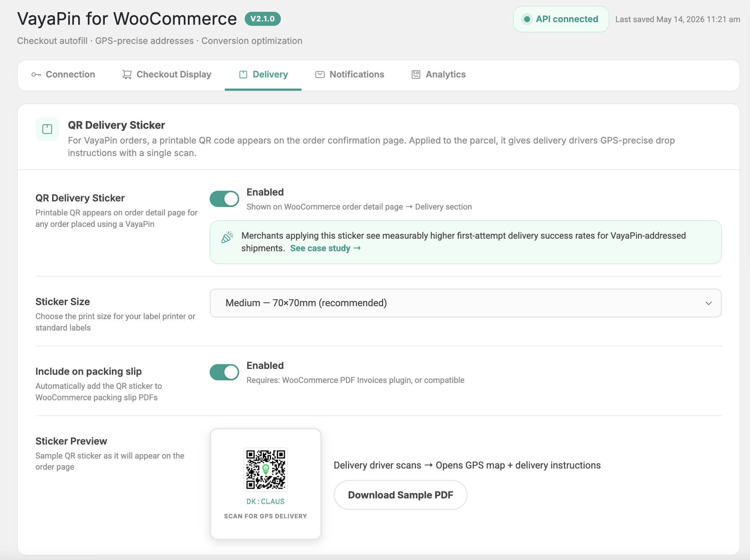Turn off Include on packing slip toggle
Viewport: 750px width, 560px height.
tap(224, 372)
